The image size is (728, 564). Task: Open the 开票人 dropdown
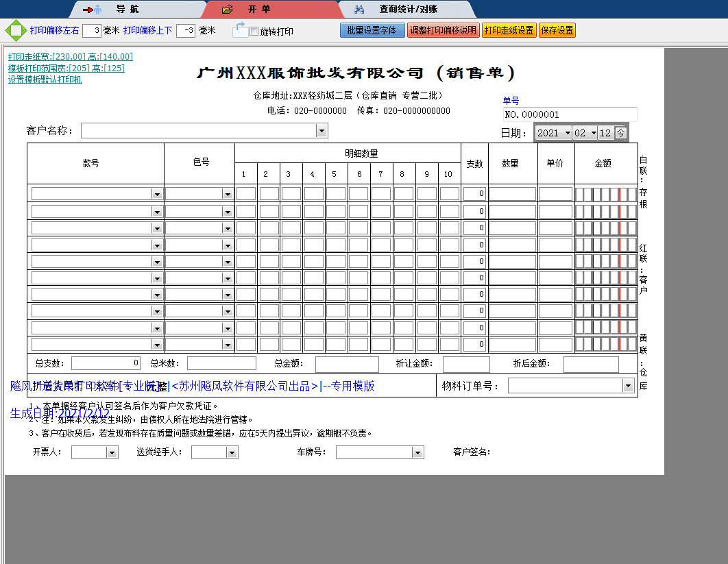pyautogui.click(x=112, y=452)
